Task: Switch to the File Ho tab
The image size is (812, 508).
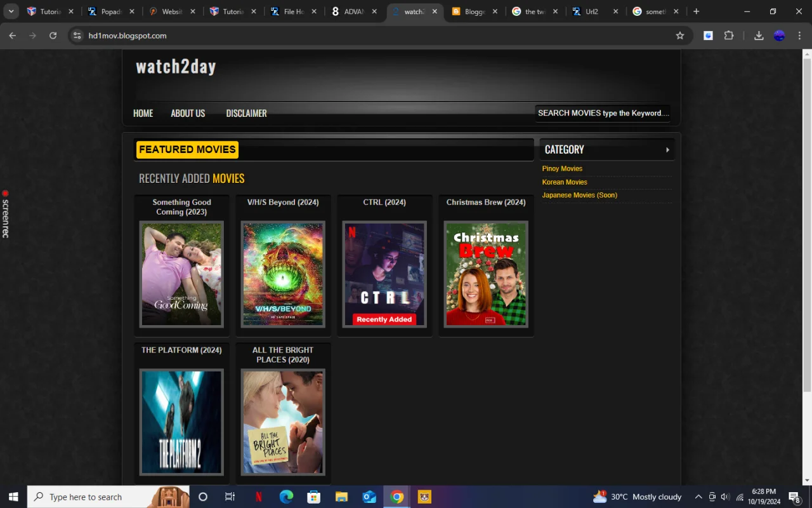Action: click(293, 11)
